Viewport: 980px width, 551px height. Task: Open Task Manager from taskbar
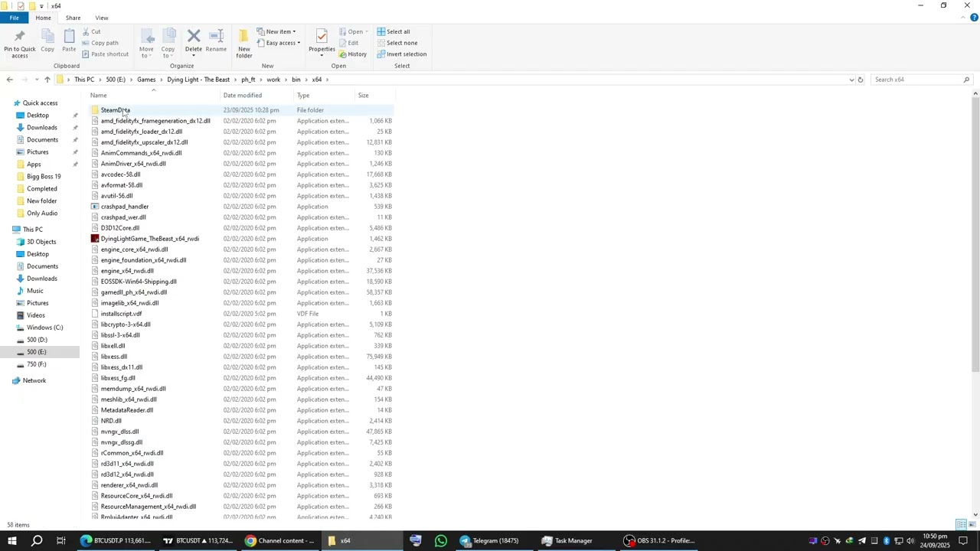(568, 540)
